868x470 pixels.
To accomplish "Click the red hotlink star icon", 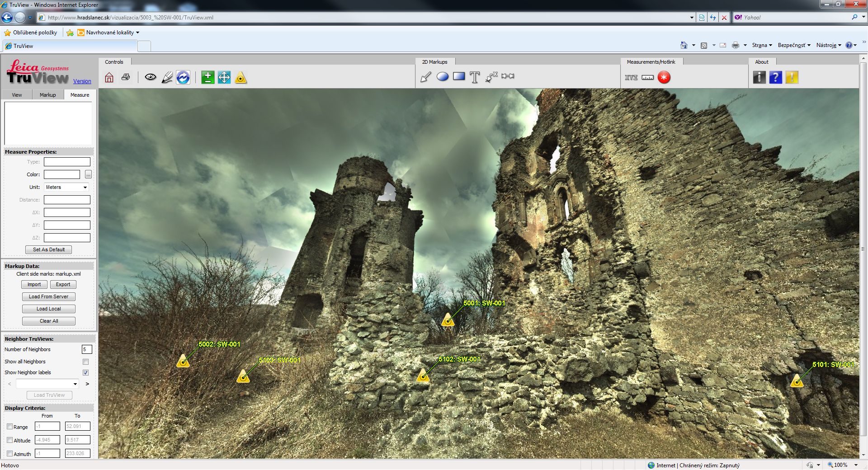I will [664, 77].
